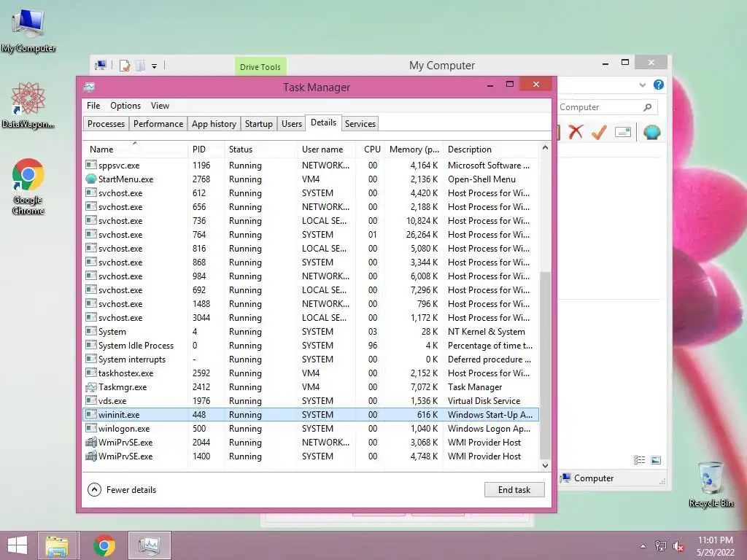The height and width of the screenshot is (560, 747).
Task: Open File Explorer from the taskbar
Action: point(57,545)
